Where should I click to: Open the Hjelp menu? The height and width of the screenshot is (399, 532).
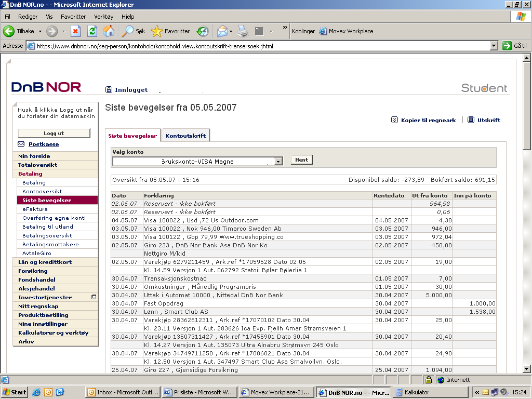tap(128, 17)
